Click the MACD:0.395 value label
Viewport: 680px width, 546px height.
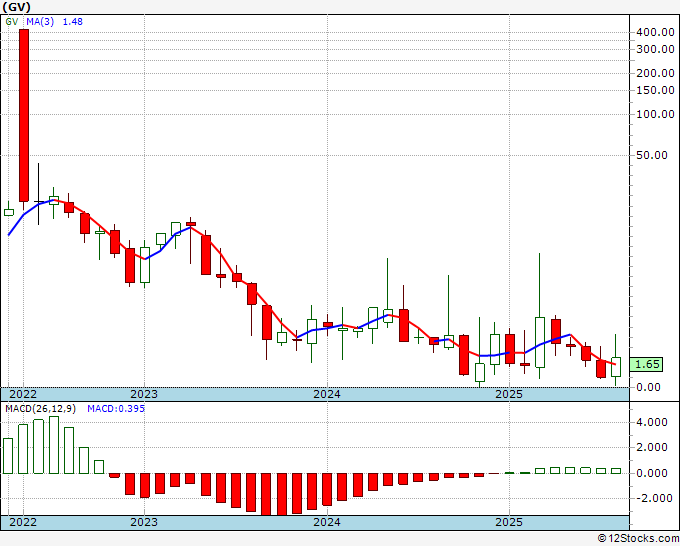(116, 409)
